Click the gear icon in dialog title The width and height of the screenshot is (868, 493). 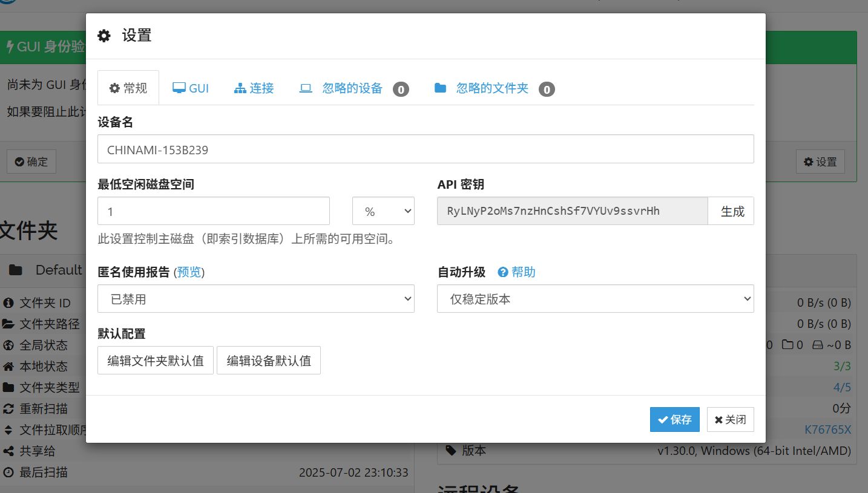104,36
